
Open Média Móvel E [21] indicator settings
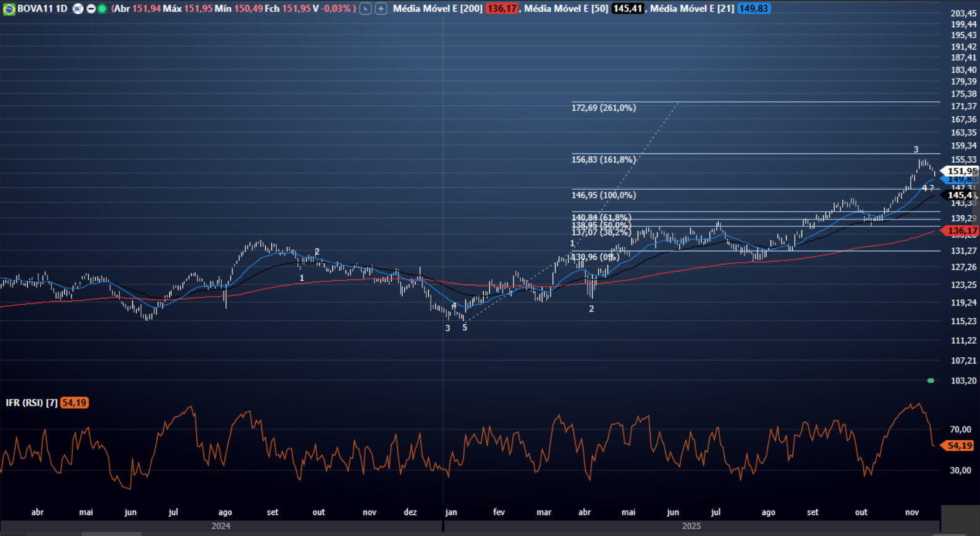pyautogui.click(x=691, y=9)
